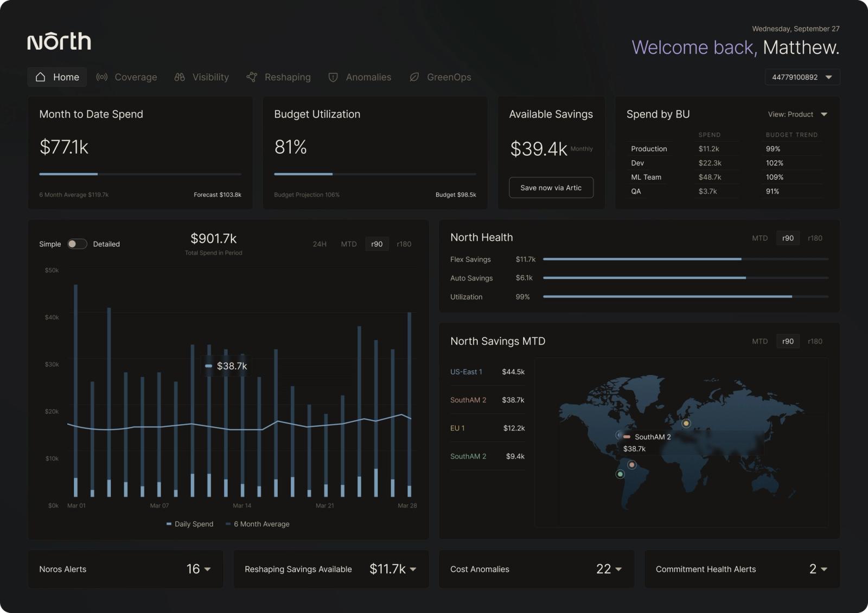This screenshot has width=868, height=613.
Task: Open the View: Product dropdown
Action: pos(797,114)
